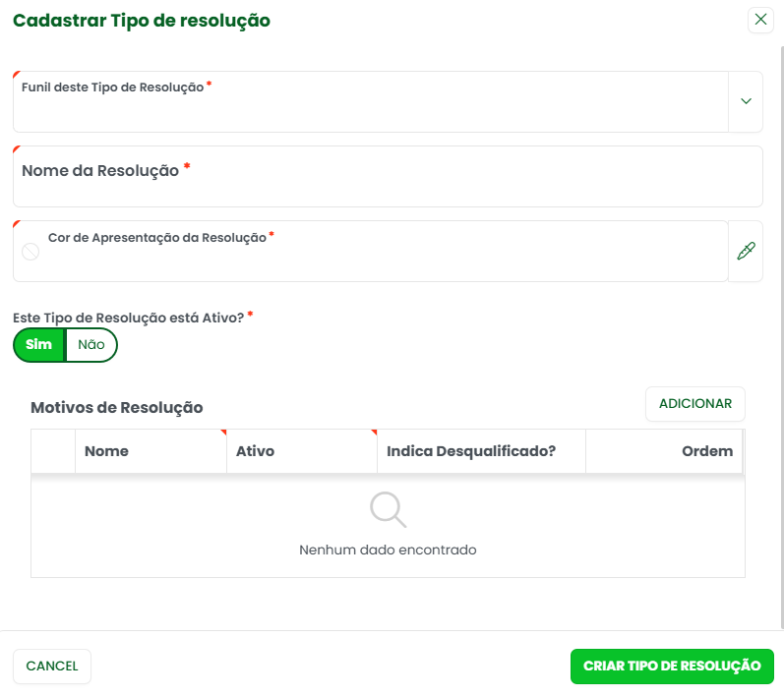Click the magnifier no-data icon

click(x=388, y=510)
